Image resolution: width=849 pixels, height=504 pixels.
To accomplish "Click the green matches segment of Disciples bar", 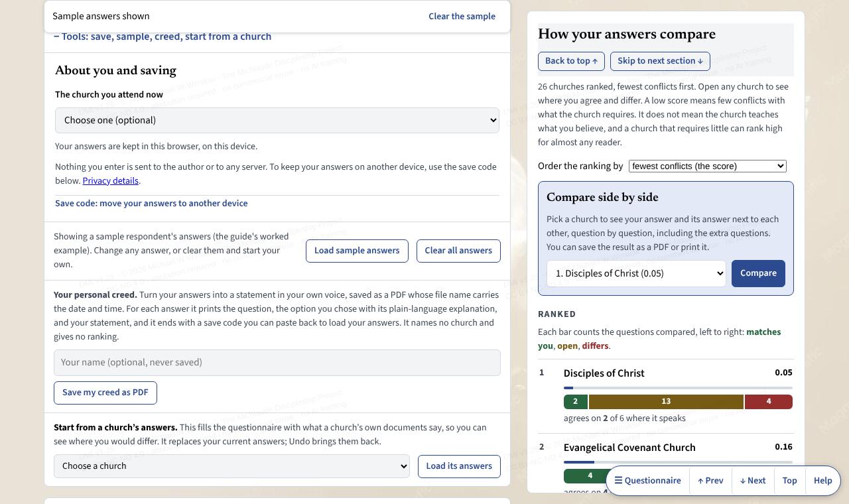I will click(575, 401).
